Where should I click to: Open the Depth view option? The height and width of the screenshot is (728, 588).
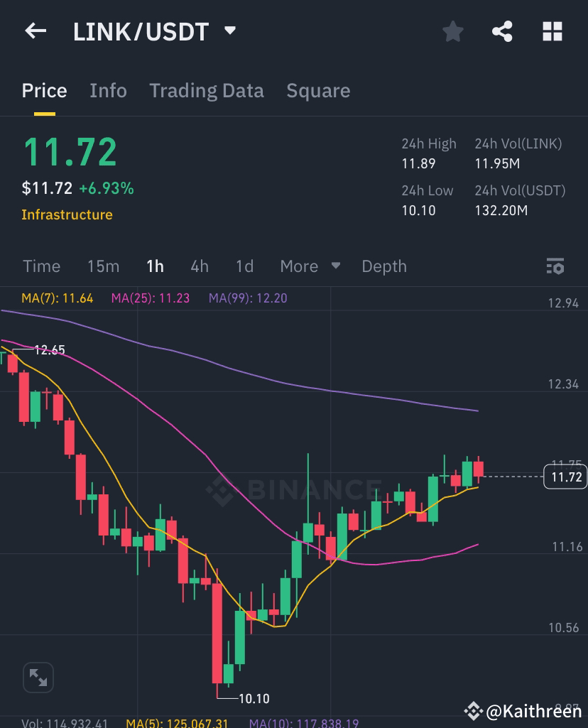384,266
